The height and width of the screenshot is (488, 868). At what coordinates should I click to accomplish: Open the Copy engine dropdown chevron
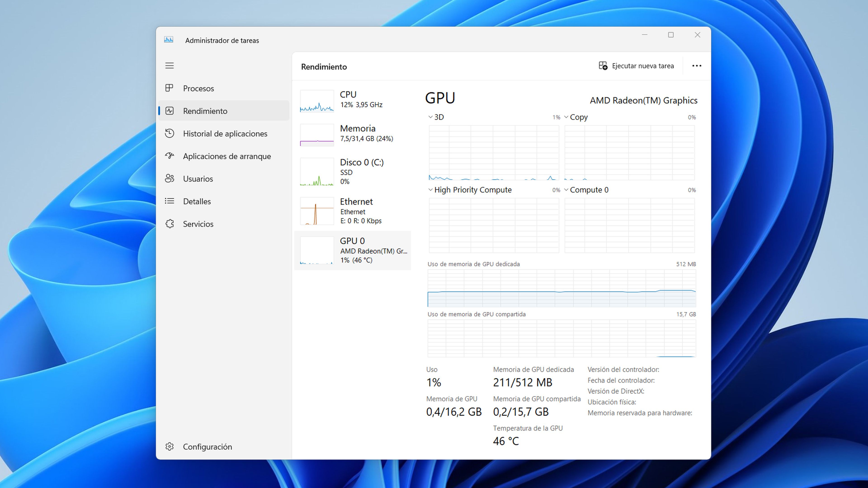566,117
